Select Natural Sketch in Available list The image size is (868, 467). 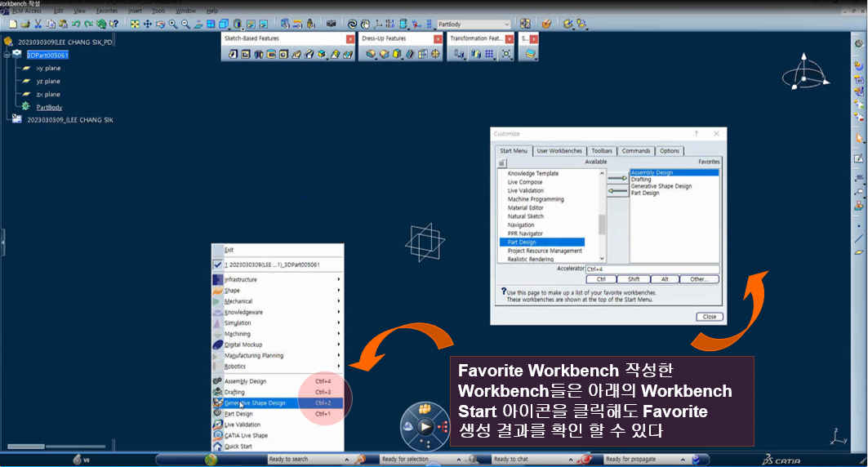tap(525, 216)
